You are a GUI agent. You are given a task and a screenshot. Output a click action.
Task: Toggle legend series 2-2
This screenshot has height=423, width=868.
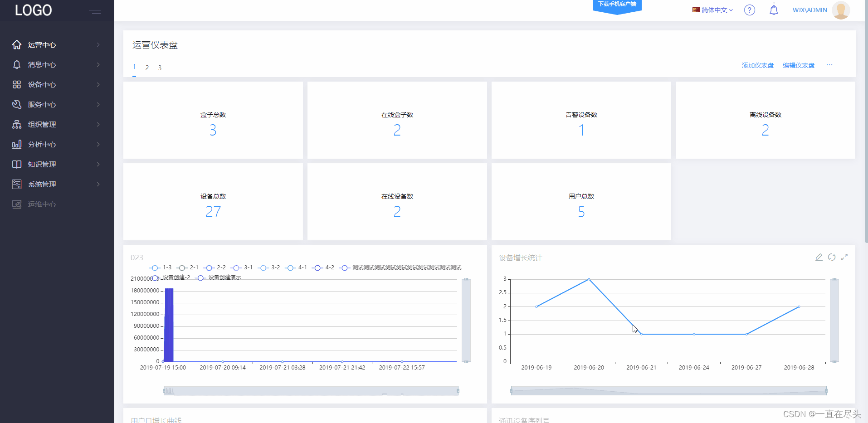click(215, 267)
